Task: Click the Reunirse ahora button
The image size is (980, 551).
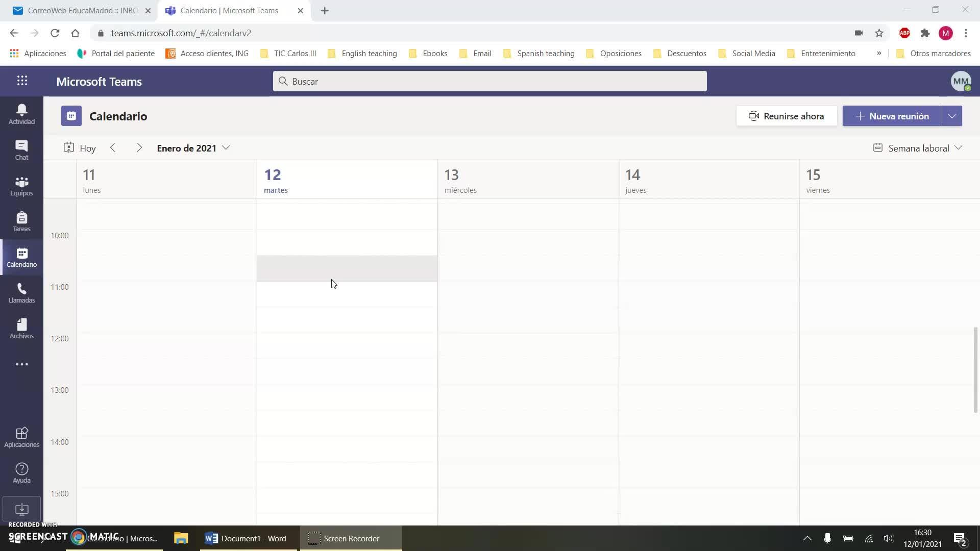Action: coord(786,116)
